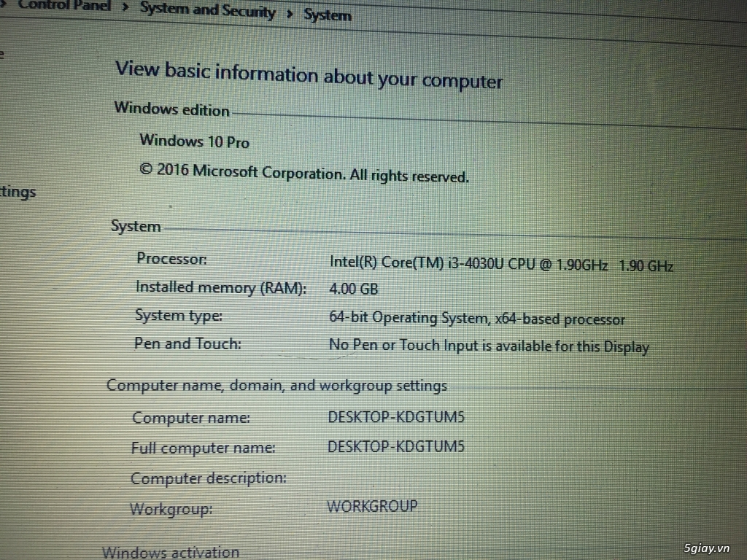747x560 pixels.
Task: Expand the arrow after 'System and Security'
Action: tap(290, 13)
